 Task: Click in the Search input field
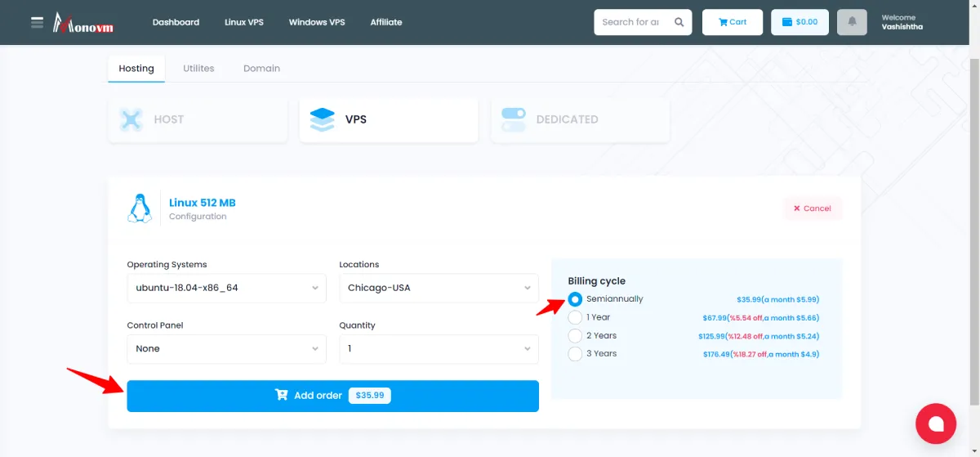coord(630,22)
